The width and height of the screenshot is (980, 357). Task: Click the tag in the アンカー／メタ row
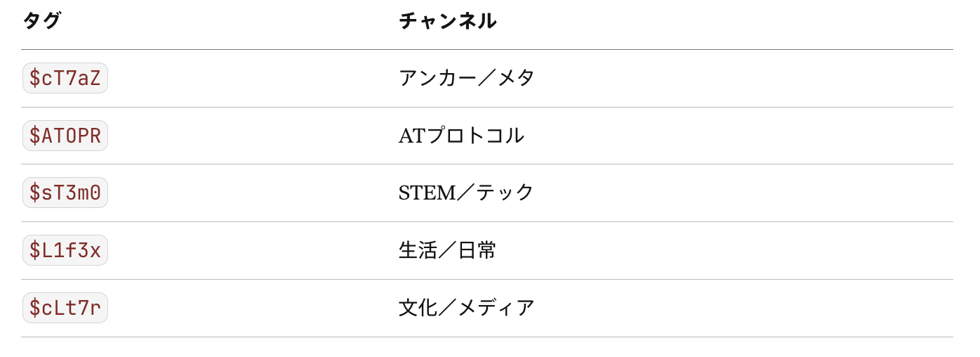tap(65, 78)
